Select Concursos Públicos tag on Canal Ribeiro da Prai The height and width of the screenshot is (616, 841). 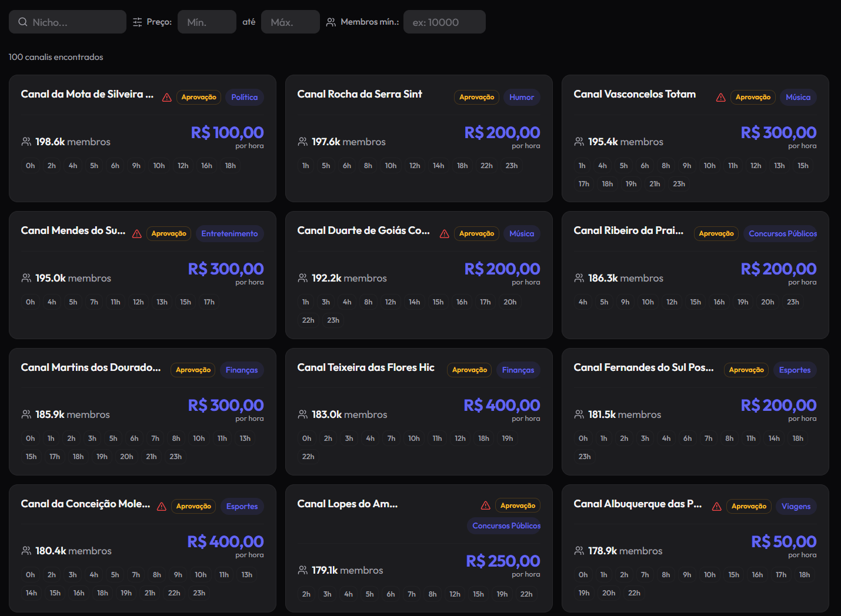click(x=783, y=233)
